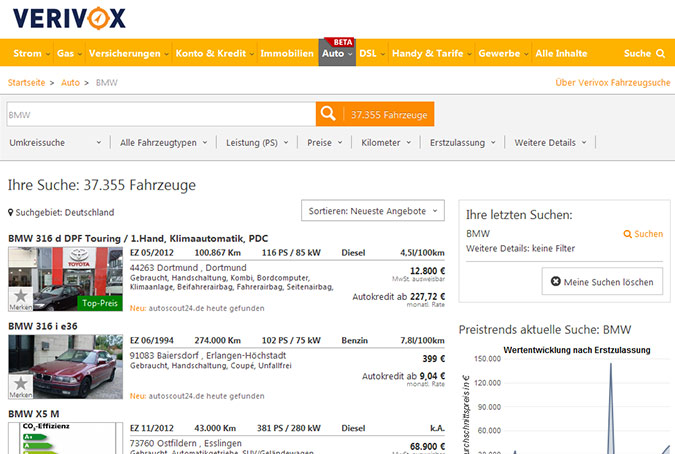This screenshot has width=675, height=454.
Task: Click the Verivox logo
Action: (x=69, y=19)
